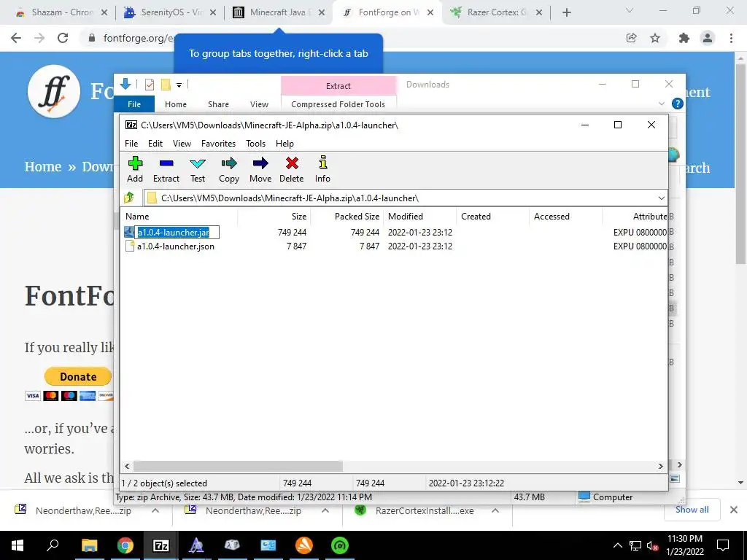Go up one folder level in 7-Zip
Screen dimensions: 747x560
[129, 198]
